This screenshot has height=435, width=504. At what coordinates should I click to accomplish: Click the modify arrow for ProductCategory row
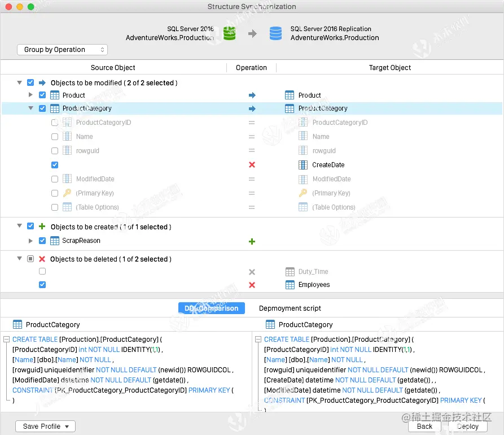pyautogui.click(x=252, y=108)
